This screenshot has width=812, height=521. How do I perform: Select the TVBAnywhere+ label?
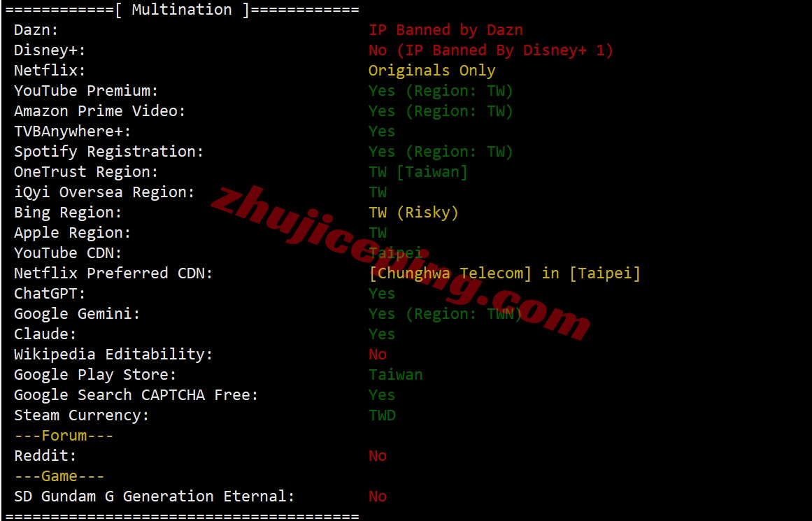pos(73,131)
